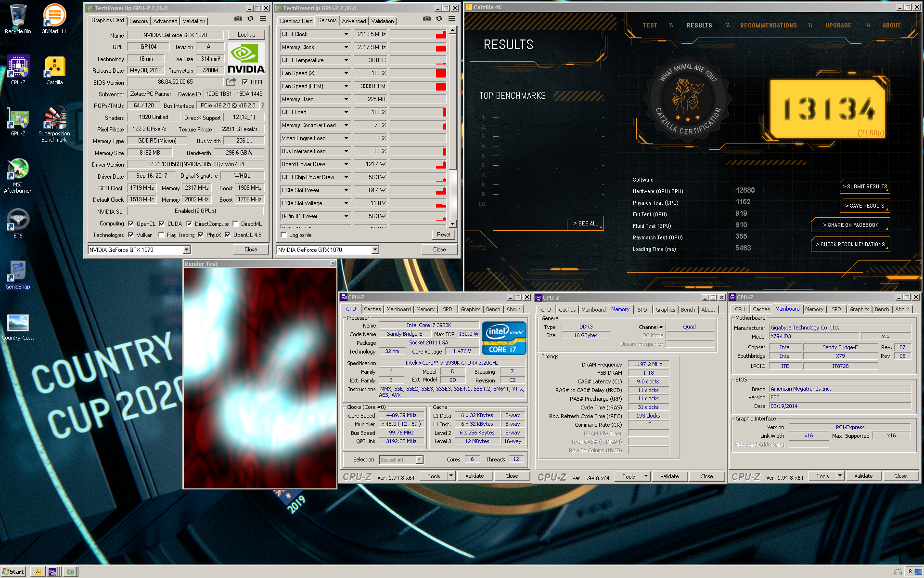Open the hamburger menu in left GPU-Z window
Viewport: 924px width, 578px height.
pos(263,19)
